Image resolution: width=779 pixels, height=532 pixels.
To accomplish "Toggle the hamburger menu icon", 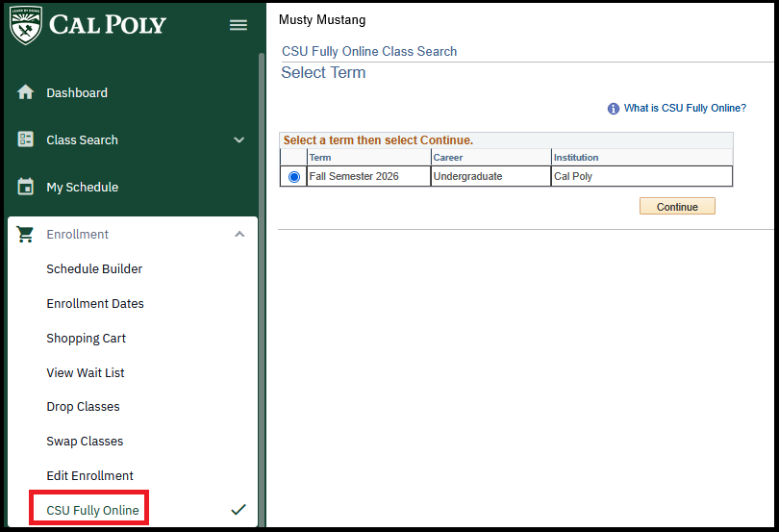I will pos(239,25).
